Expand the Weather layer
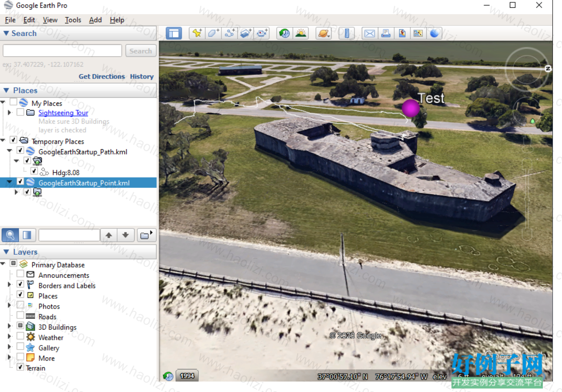Image resolution: width=562 pixels, height=392 pixels. click(10, 337)
